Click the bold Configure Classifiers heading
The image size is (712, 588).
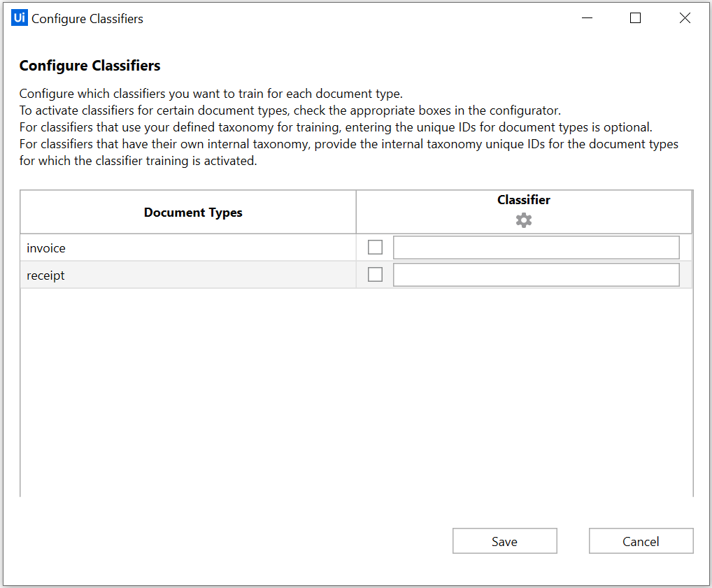point(90,66)
